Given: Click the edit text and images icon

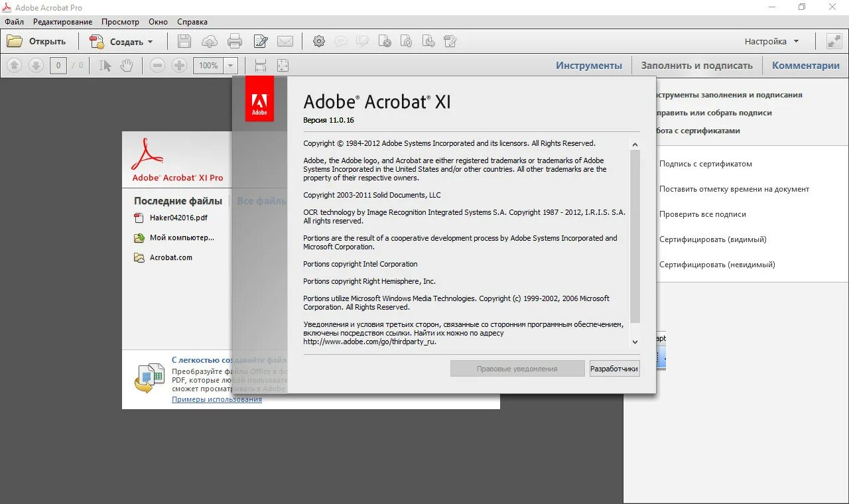Looking at the screenshot, I should [x=450, y=41].
